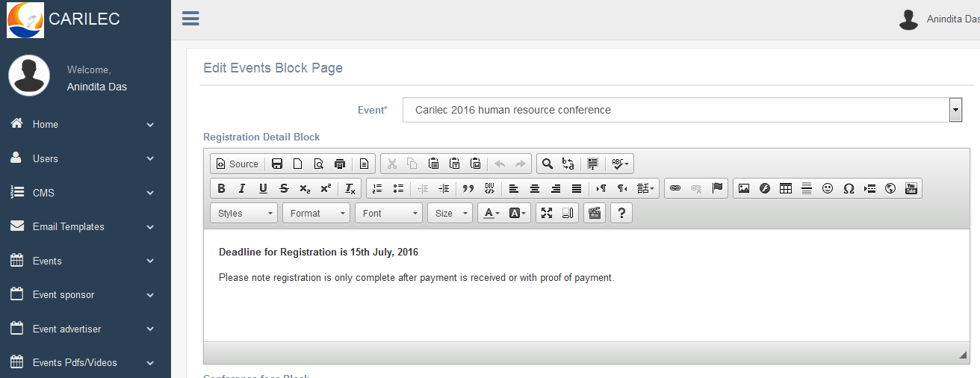
Task: Maximize the editor
Action: pyautogui.click(x=547, y=213)
